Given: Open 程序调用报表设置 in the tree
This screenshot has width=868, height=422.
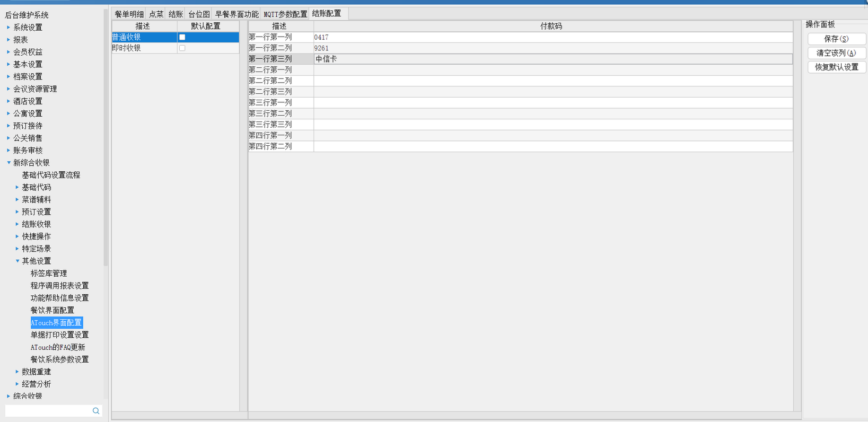Looking at the screenshot, I should pyautogui.click(x=59, y=285).
